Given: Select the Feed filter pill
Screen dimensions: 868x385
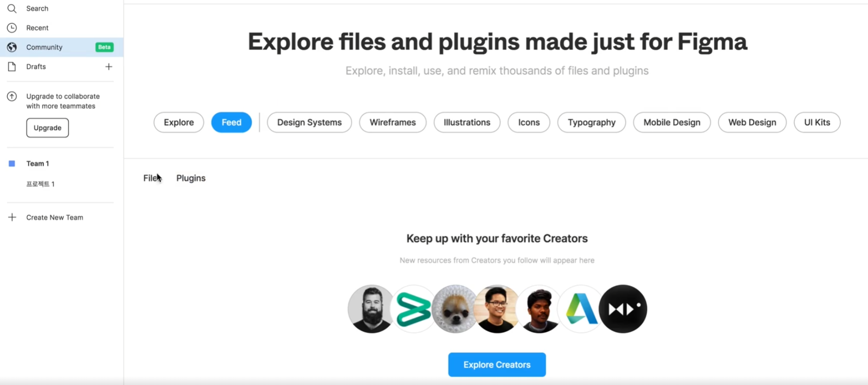Looking at the screenshot, I should coord(231,122).
